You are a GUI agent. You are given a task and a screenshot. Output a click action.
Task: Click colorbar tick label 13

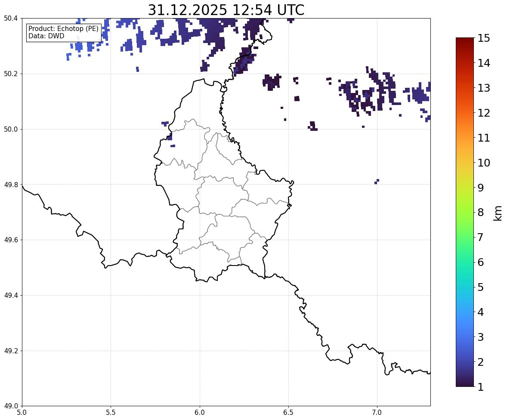(484, 88)
